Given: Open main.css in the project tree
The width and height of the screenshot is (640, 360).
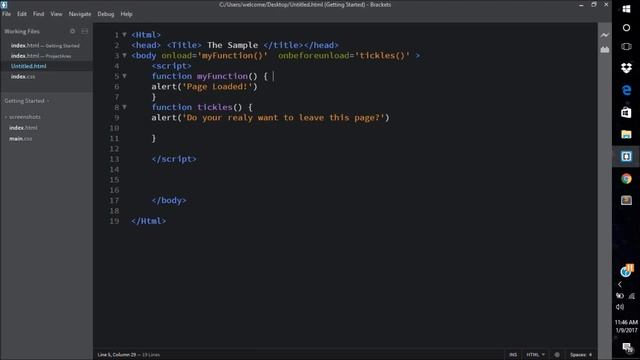Looking at the screenshot, I should (20, 139).
